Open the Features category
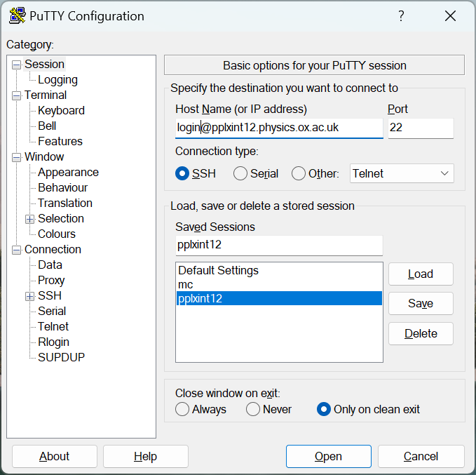 [x=60, y=141]
